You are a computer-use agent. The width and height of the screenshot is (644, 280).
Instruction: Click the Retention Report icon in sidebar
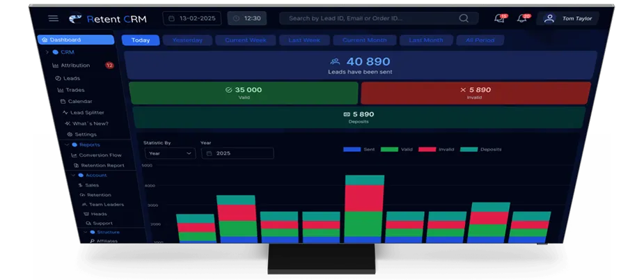pos(76,165)
